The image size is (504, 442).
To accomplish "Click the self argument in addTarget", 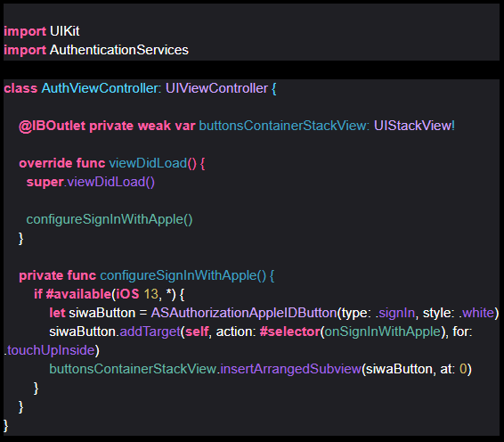I will (x=197, y=331).
